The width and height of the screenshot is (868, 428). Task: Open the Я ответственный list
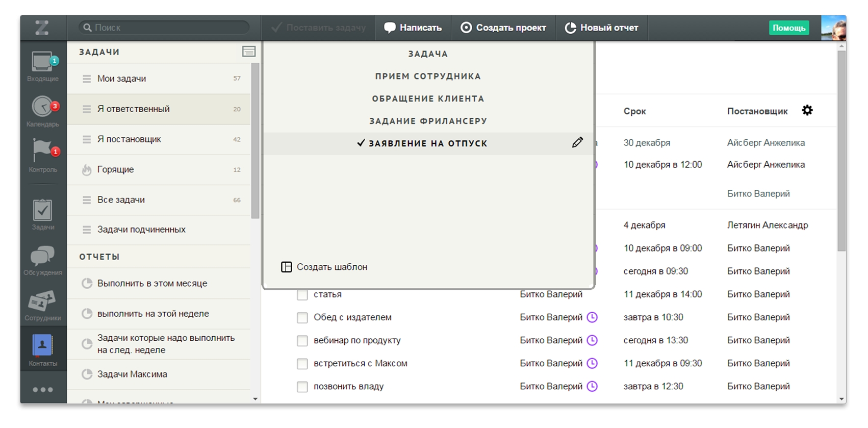pos(159,109)
